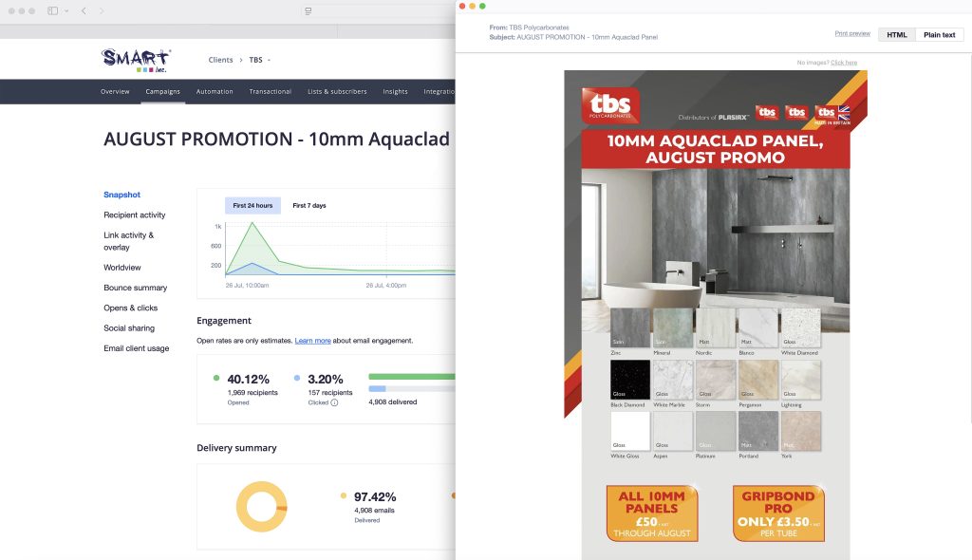Screen dimensions: 972x560
Task: Open the sidebar options chevron in browser toolbar
Action: click(66, 10)
